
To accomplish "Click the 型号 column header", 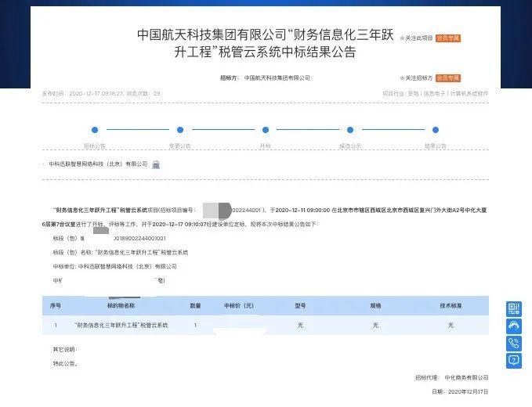I will (x=300, y=306).
